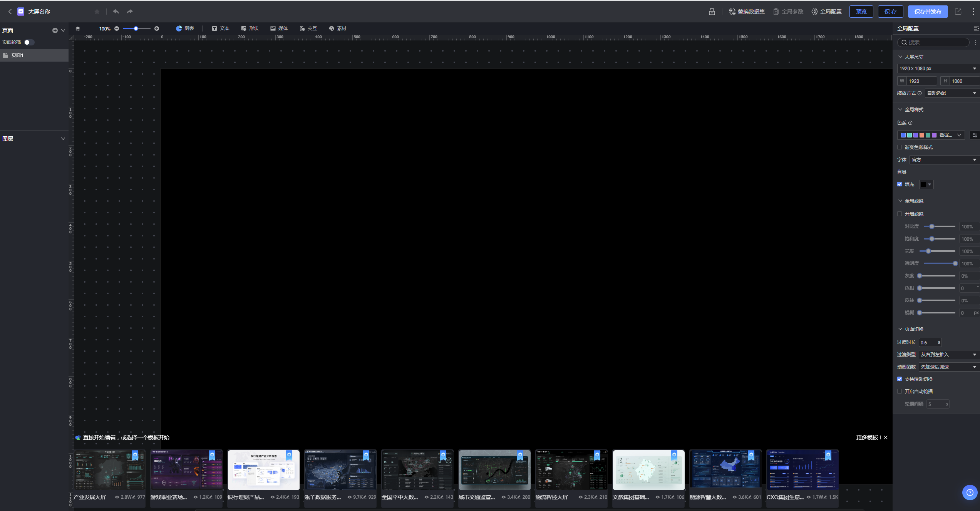Add a new page with plus icon

coord(55,30)
